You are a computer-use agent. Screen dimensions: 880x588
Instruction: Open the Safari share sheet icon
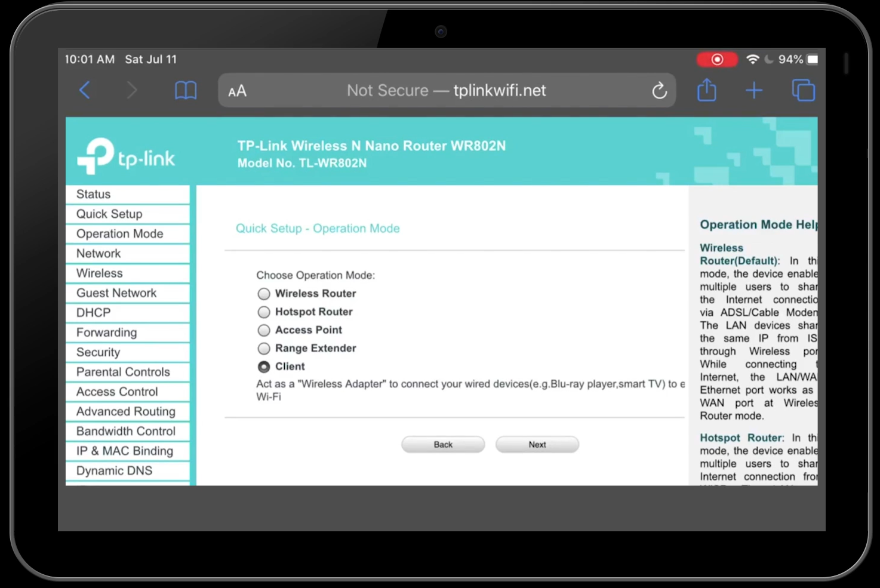[x=707, y=91]
